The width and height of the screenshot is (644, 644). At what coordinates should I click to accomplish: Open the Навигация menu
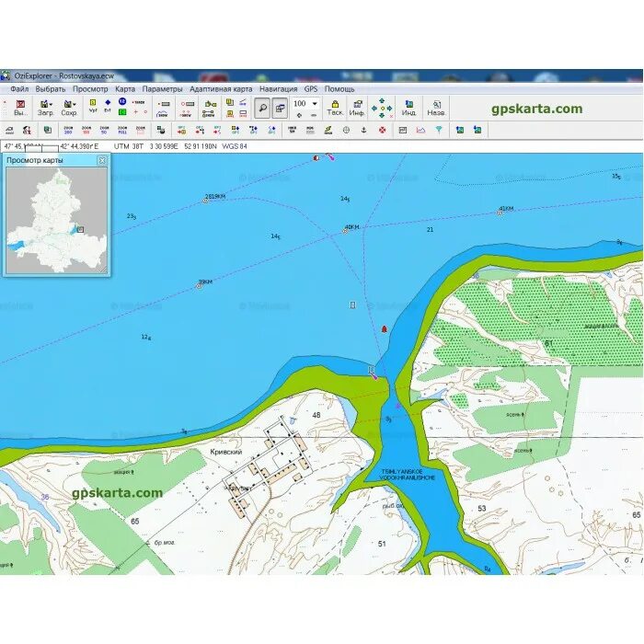tap(278, 89)
